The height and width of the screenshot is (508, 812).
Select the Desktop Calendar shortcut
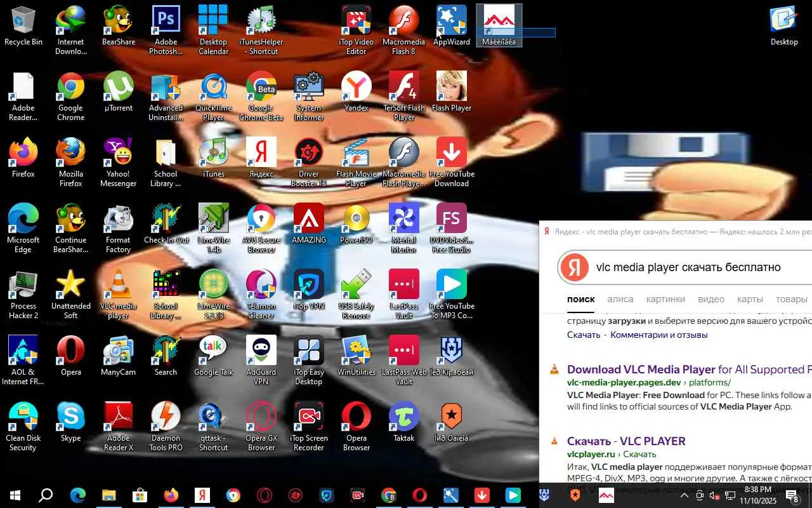coord(213,30)
